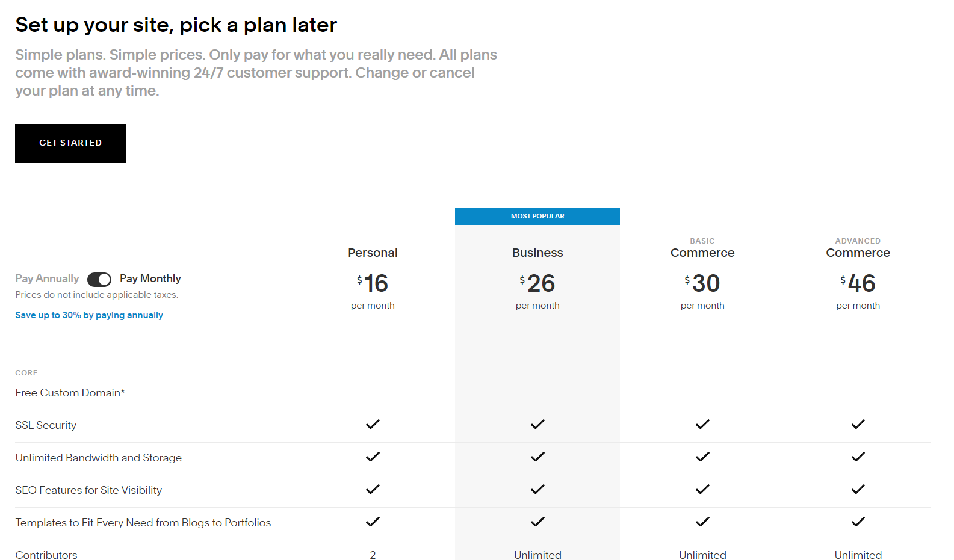Click SEO Features checkmark under Basic Commerce

coord(702,490)
